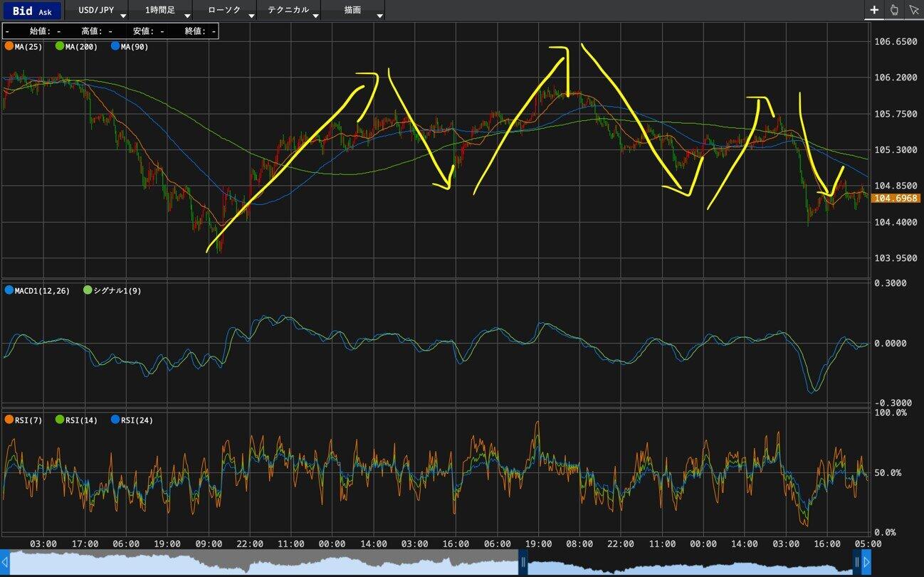Switch price display to Bid
Viewport: 924px width, 577px height.
22,11
